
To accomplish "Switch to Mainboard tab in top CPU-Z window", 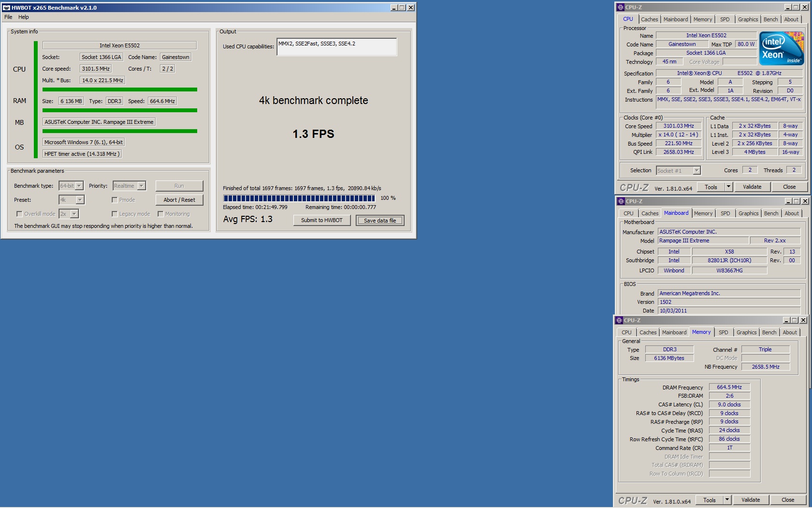I will coord(676,19).
